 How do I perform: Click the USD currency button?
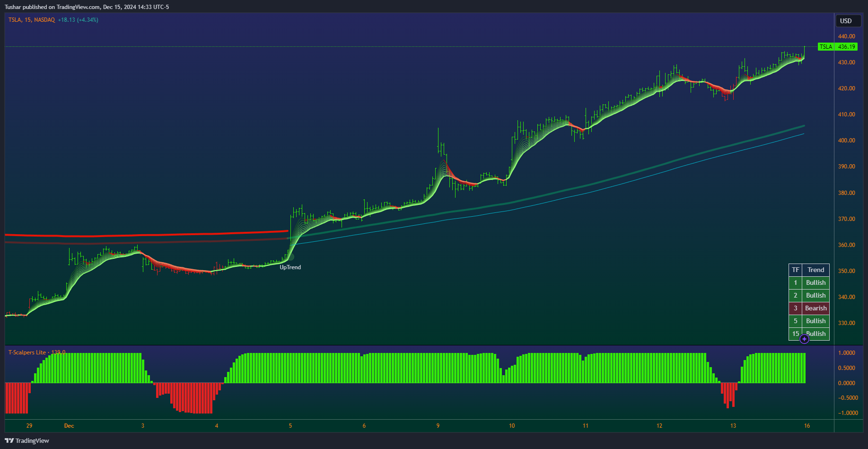(x=846, y=21)
